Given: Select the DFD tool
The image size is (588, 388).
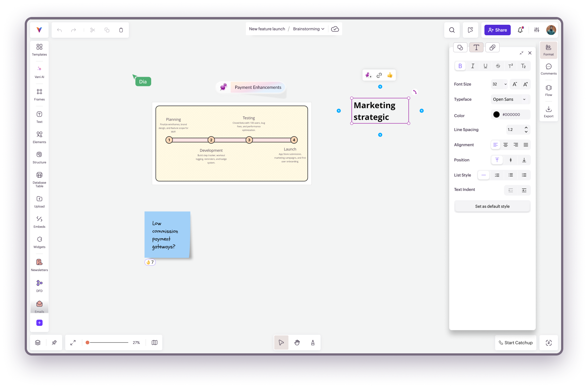Looking at the screenshot, I should click(x=39, y=286).
